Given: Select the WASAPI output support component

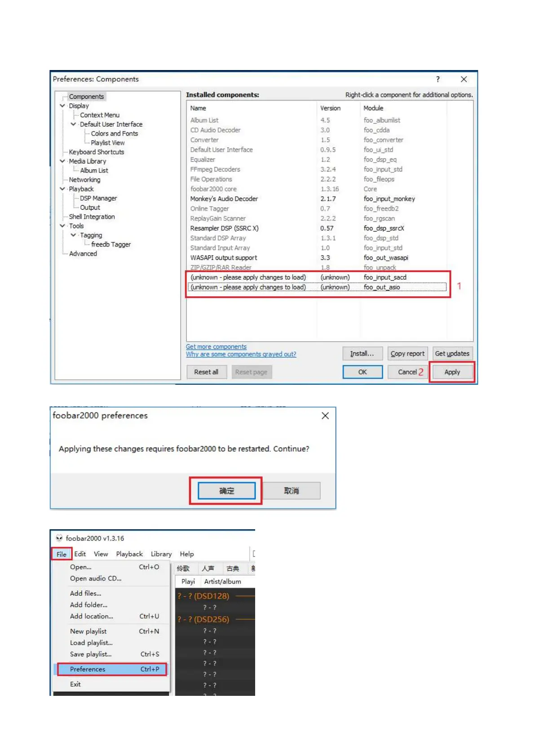Looking at the screenshot, I should (317, 258).
